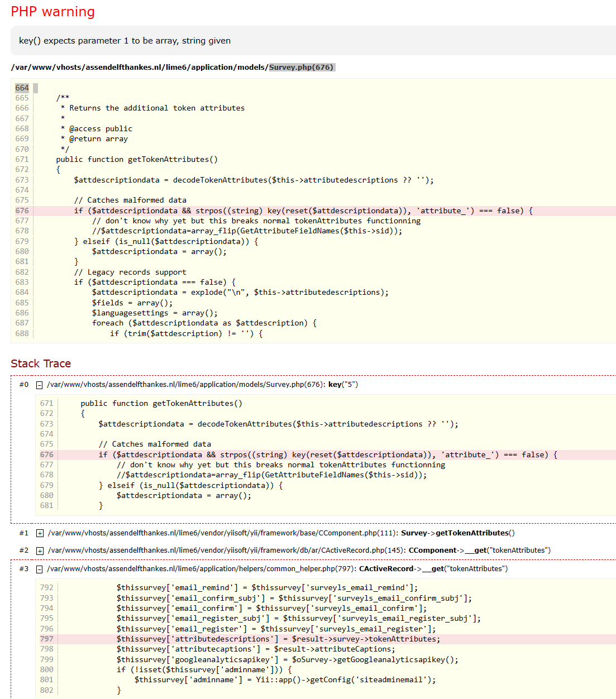Expand stack trace entry #1 via plus icon
The height and width of the screenshot is (699, 616).
coord(40,533)
